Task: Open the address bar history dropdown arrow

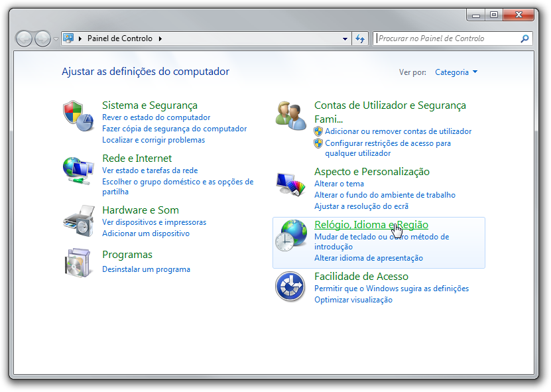Action: (x=345, y=38)
